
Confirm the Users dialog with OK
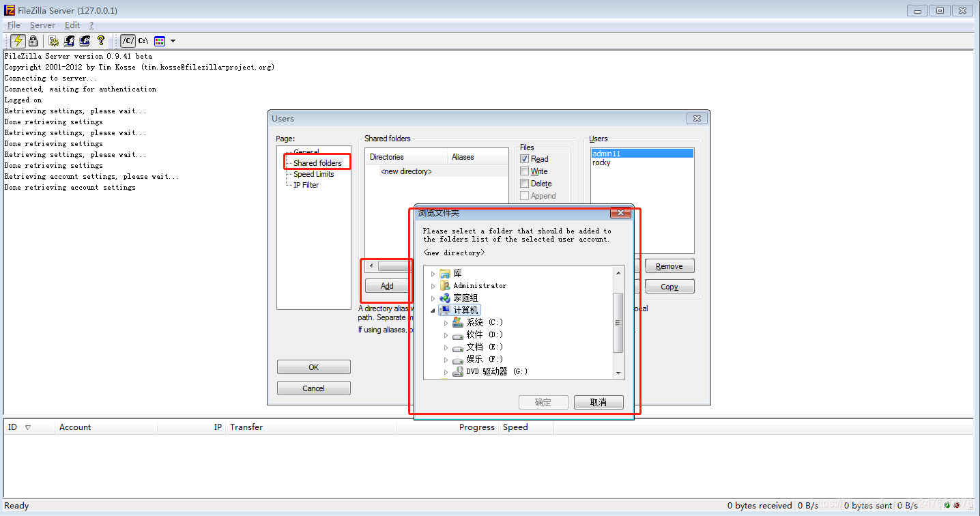tap(313, 367)
